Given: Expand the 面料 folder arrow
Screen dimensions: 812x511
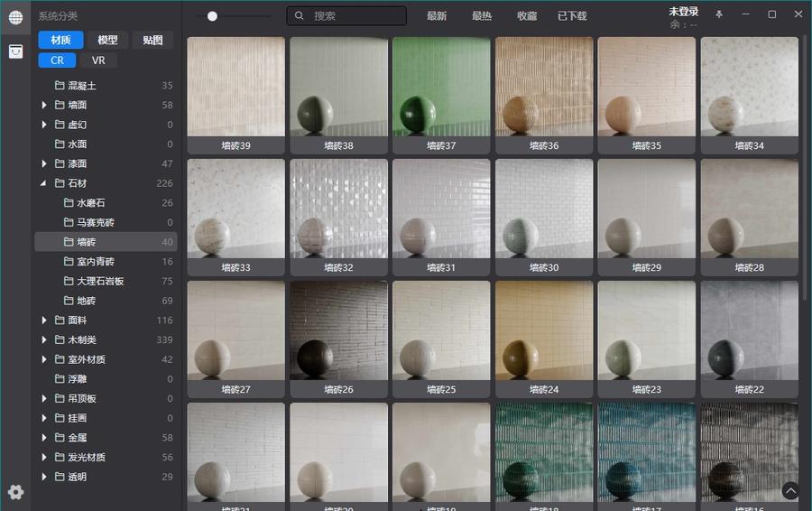Looking at the screenshot, I should [44, 321].
